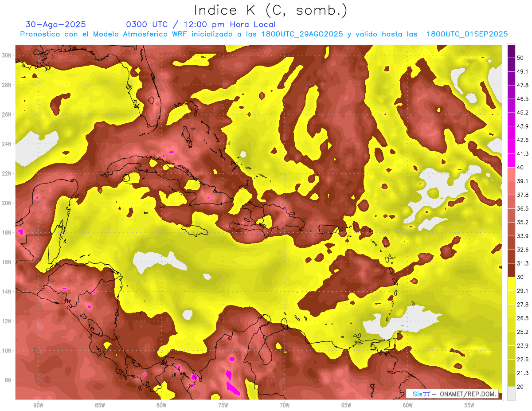Click the colorbar value 49.1
The image size is (532, 411).
[522, 71]
